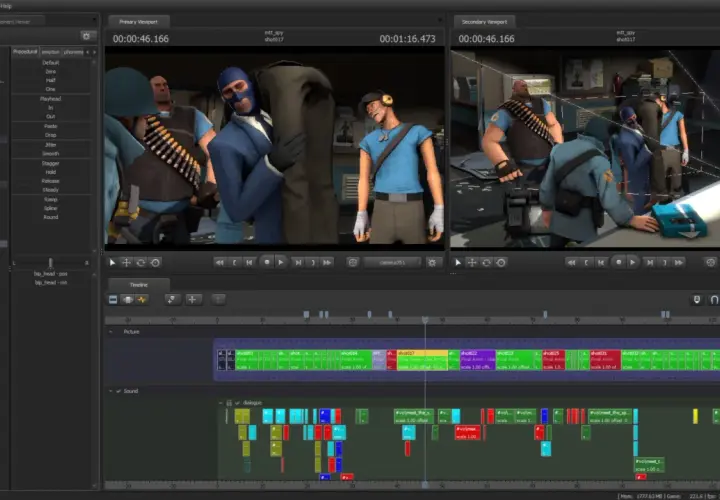Set in-point bracket in Primary Viewport
This screenshot has height=500, width=720.
tap(235, 263)
